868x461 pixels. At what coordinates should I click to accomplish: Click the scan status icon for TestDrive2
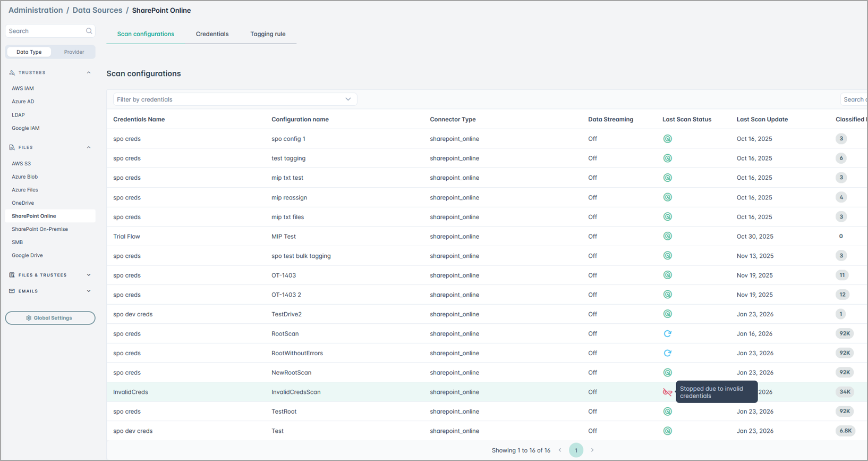(667, 314)
